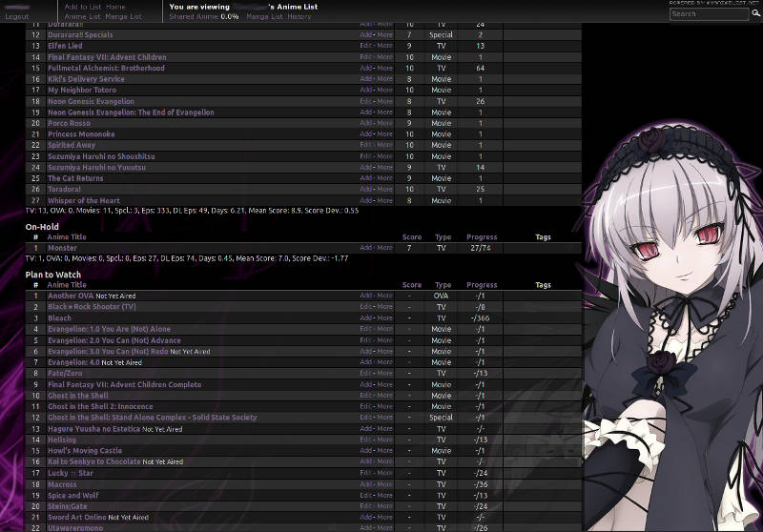Open Kiki's Delivery Service entry
The image size is (763, 532).
[86, 79]
